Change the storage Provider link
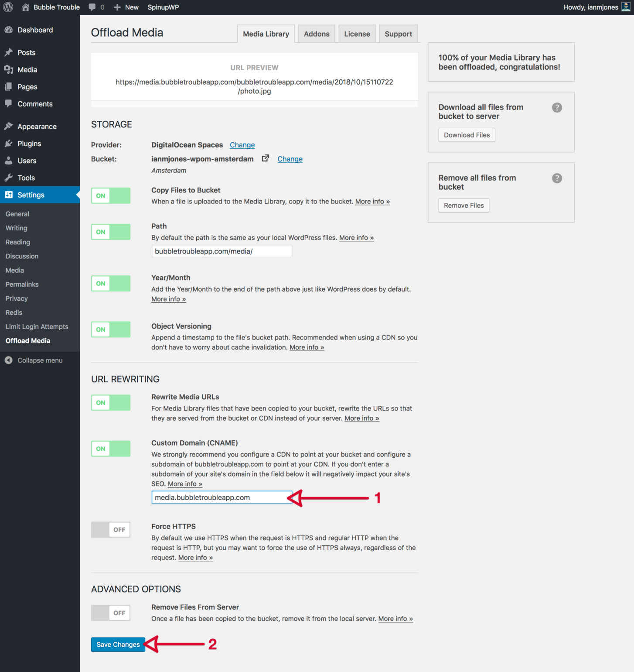This screenshot has width=634, height=672. (x=242, y=145)
